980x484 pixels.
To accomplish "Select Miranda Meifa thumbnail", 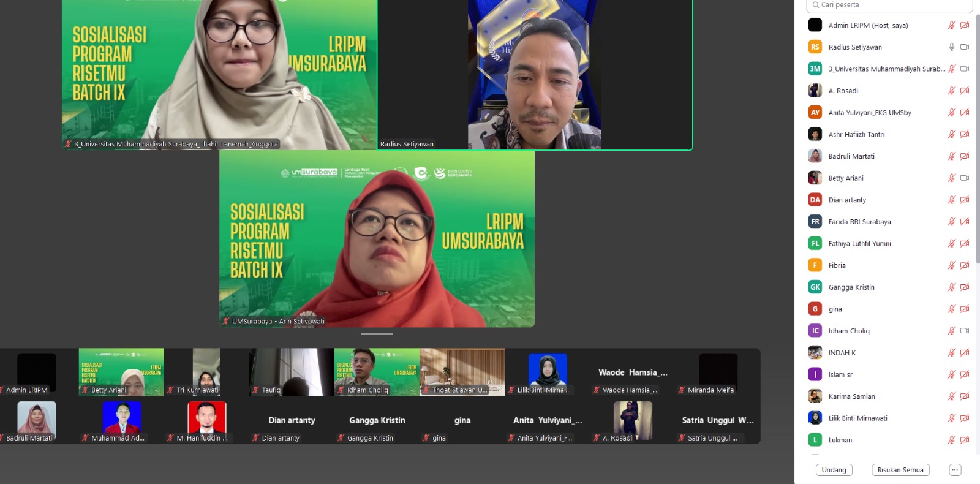I will coord(718,372).
